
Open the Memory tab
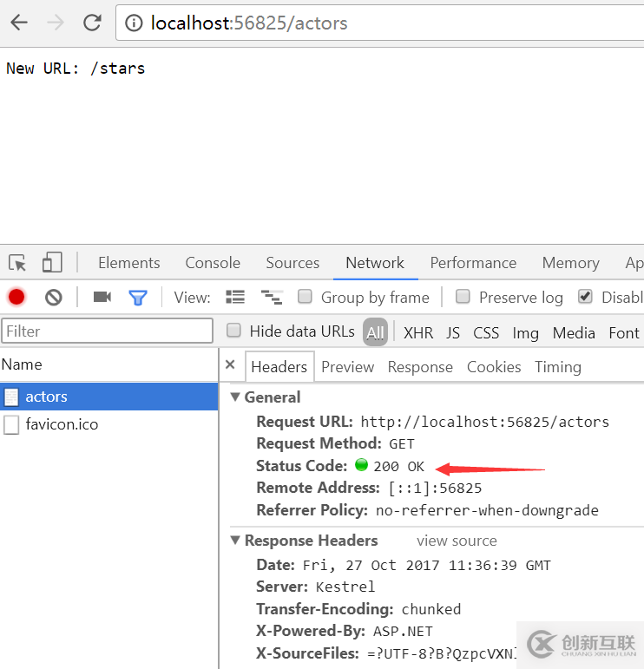click(x=570, y=263)
